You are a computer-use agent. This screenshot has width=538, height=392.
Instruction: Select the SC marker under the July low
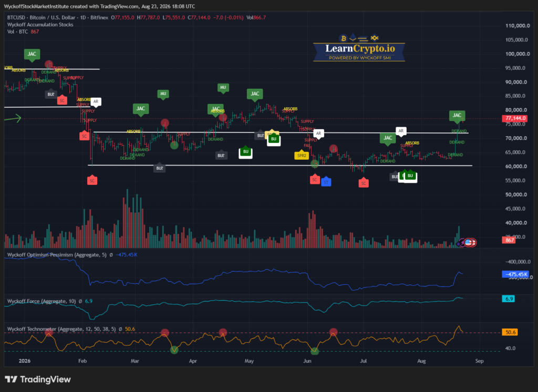point(364,183)
